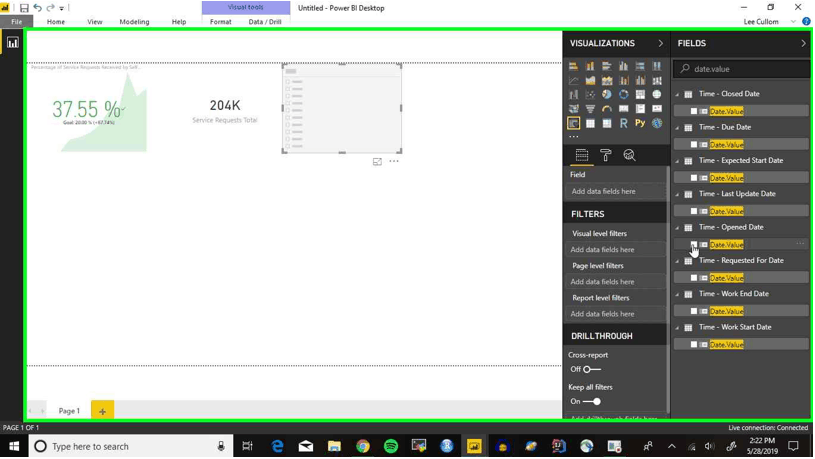
Task: Select the globe map visualization
Action: click(657, 95)
